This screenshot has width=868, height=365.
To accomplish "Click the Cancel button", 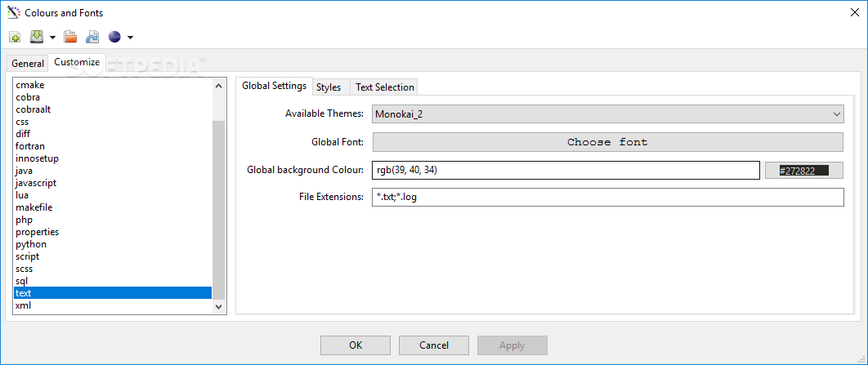I will 434,345.
